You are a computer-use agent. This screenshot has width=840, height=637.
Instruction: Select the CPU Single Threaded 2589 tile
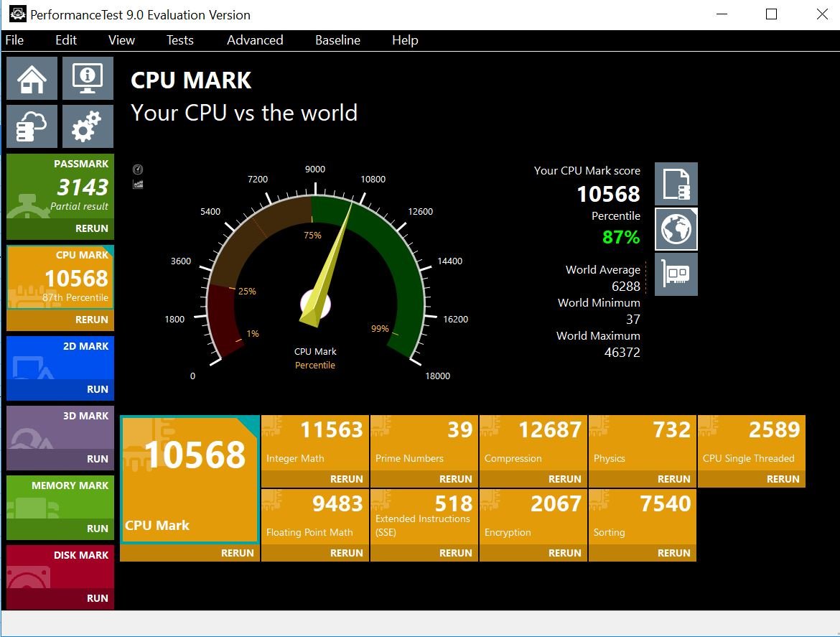point(752,444)
